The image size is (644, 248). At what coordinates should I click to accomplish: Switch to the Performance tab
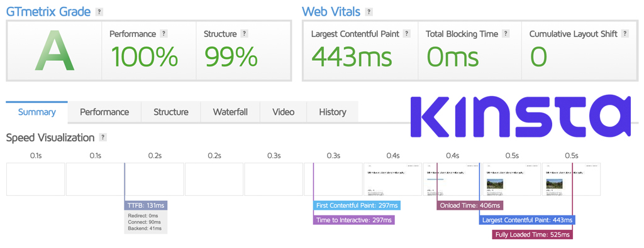104,112
